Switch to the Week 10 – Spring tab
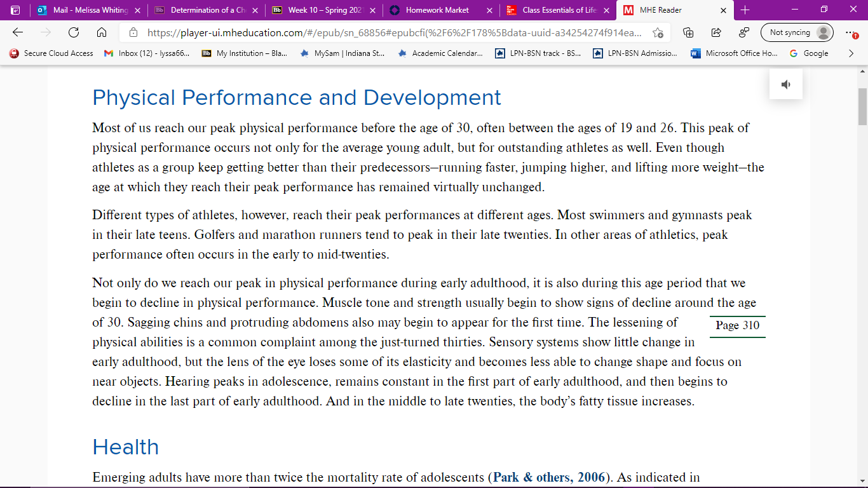Screen dimensions: 868x488 323,10
